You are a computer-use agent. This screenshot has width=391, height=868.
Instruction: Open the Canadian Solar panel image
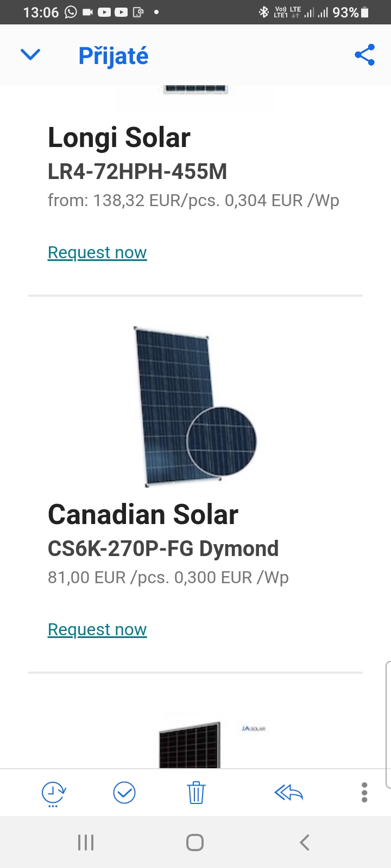[x=194, y=406]
